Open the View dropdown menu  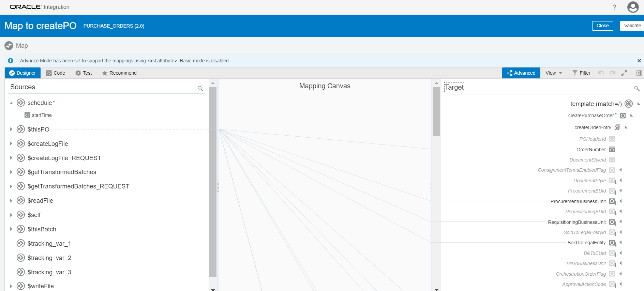pyautogui.click(x=553, y=73)
